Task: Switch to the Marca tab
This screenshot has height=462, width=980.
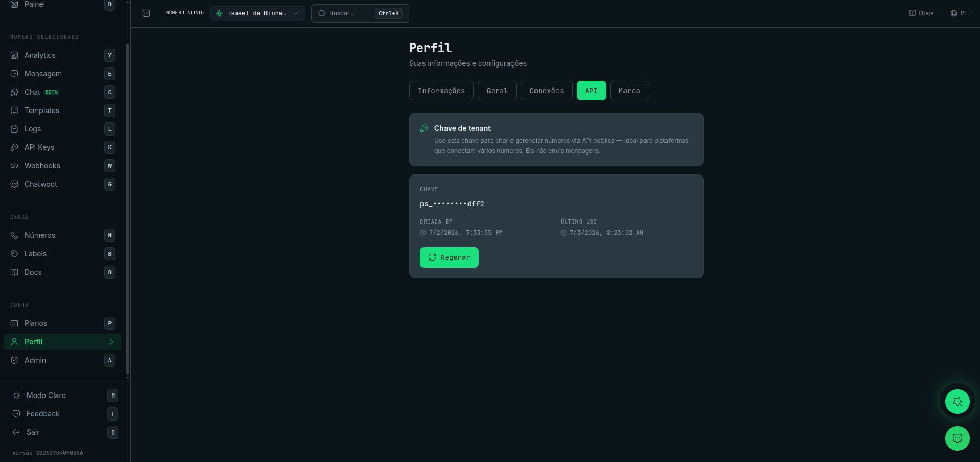Action: pos(629,91)
